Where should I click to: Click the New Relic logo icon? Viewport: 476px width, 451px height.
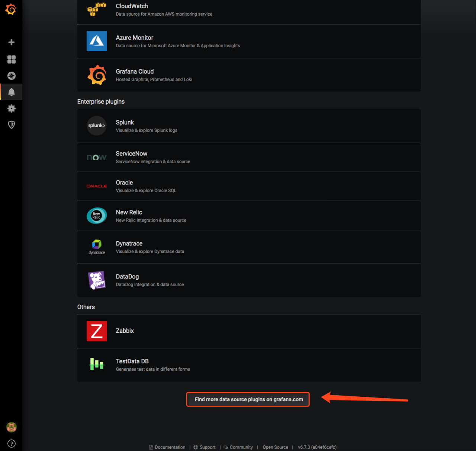click(97, 216)
